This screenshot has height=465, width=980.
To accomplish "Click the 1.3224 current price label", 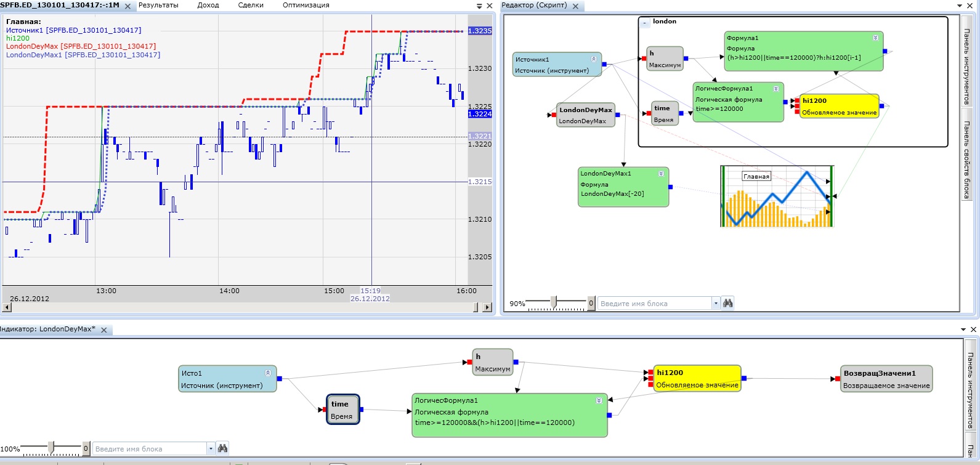I will point(480,114).
